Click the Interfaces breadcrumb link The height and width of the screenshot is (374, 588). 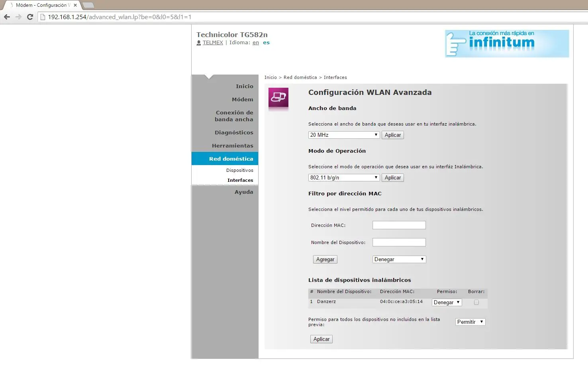point(335,77)
